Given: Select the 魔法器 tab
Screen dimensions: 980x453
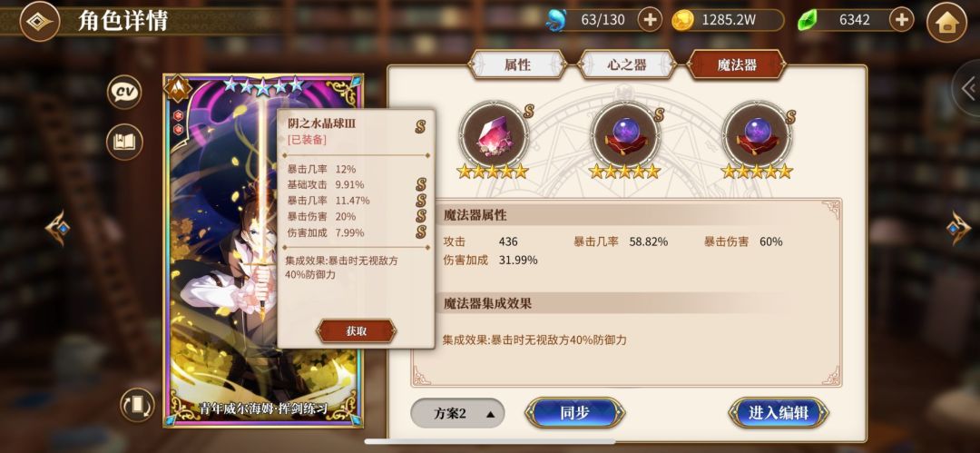Looking at the screenshot, I should (x=736, y=64).
